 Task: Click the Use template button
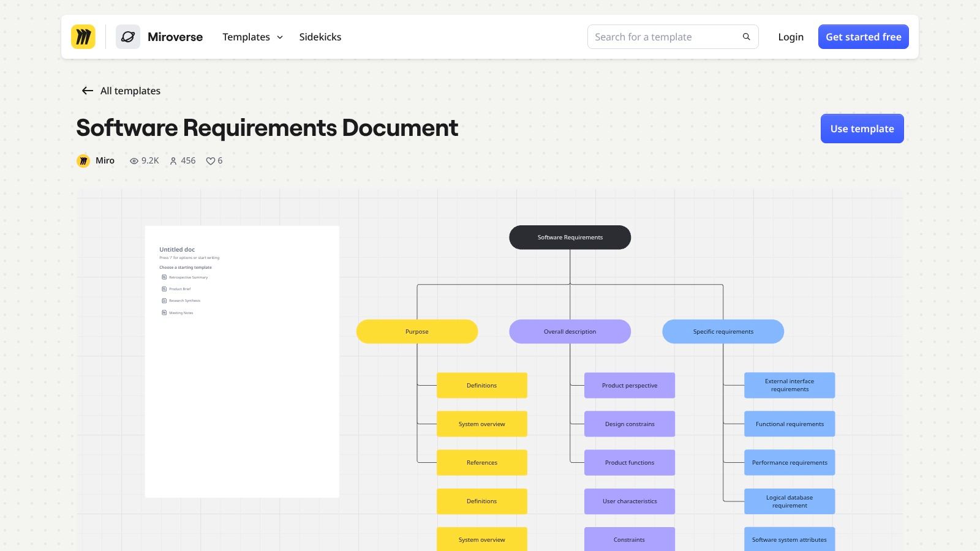[862, 129]
